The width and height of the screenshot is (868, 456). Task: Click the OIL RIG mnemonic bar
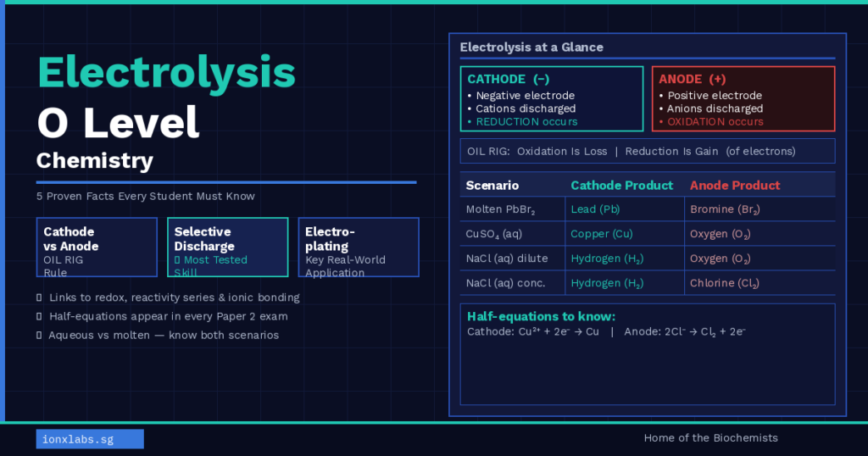(x=647, y=151)
